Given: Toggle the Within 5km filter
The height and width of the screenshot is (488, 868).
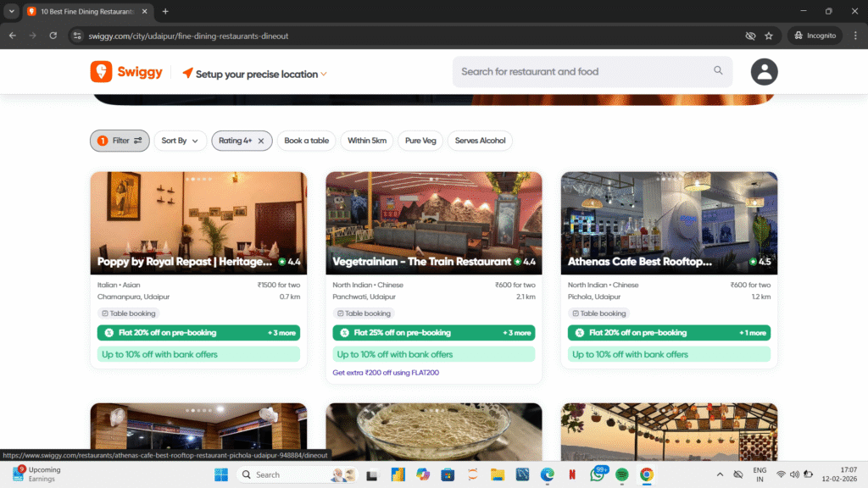Looking at the screenshot, I should (366, 141).
